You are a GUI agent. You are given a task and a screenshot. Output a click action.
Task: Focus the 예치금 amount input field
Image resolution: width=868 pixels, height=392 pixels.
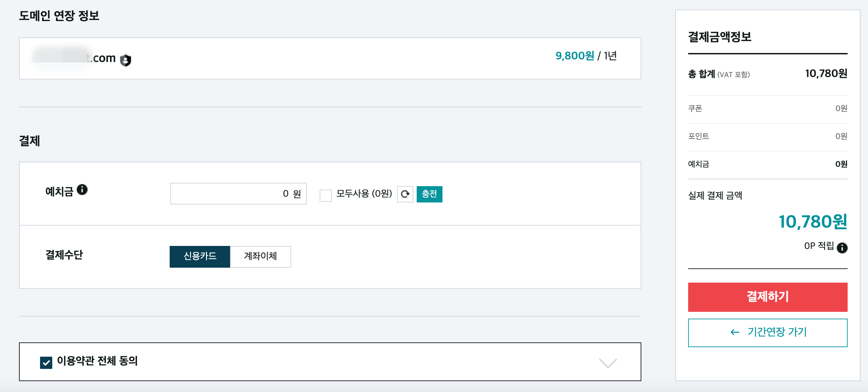[x=238, y=194]
